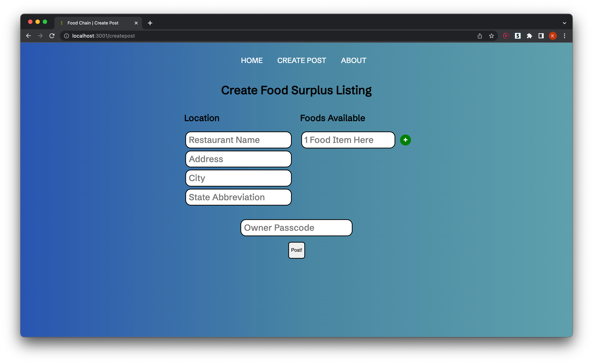
Task: Open the Extensions puzzle icon
Action: [529, 36]
